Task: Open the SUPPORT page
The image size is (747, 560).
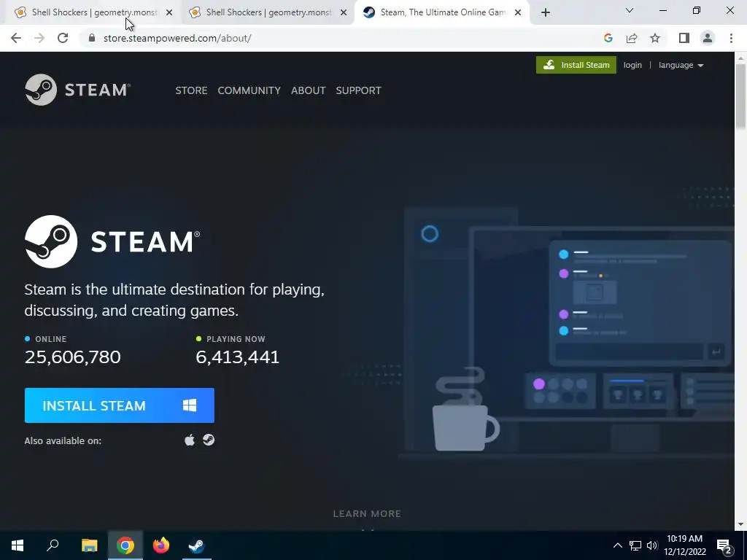Action: (358, 90)
